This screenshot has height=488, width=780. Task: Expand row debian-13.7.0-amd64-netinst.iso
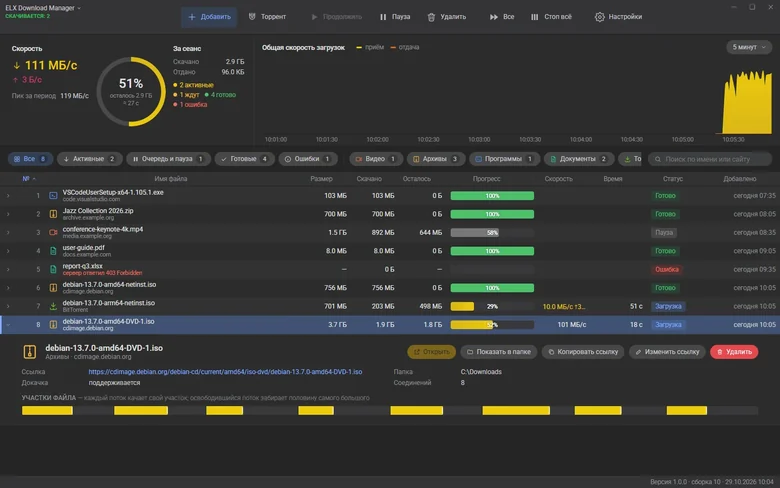click(8, 288)
